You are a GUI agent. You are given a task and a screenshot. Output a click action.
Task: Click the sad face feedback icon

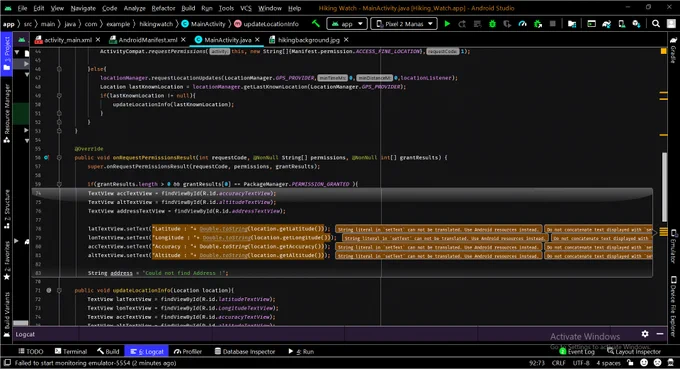pos(657,362)
